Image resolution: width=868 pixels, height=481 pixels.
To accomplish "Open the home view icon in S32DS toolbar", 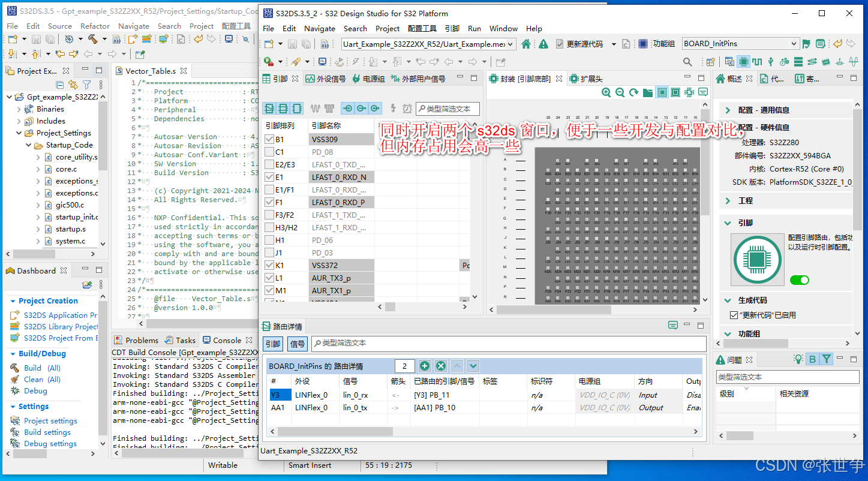I will (x=526, y=44).
